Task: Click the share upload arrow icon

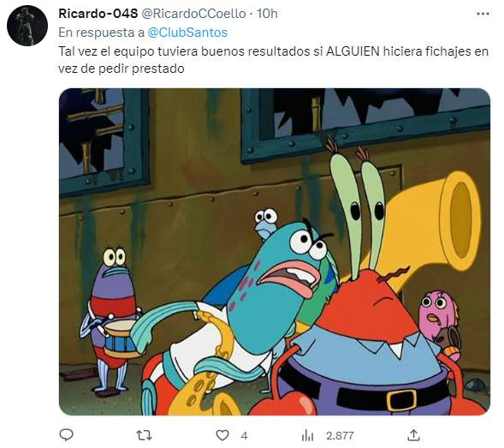Action: tap(413, 435)
